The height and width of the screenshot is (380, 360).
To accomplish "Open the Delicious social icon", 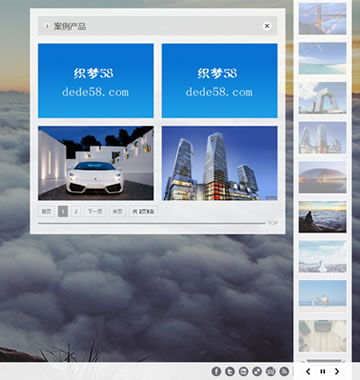I will 257,371.
